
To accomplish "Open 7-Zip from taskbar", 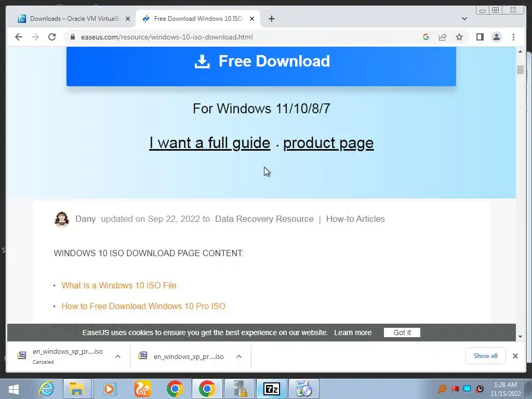I will (x=272, y=389).
